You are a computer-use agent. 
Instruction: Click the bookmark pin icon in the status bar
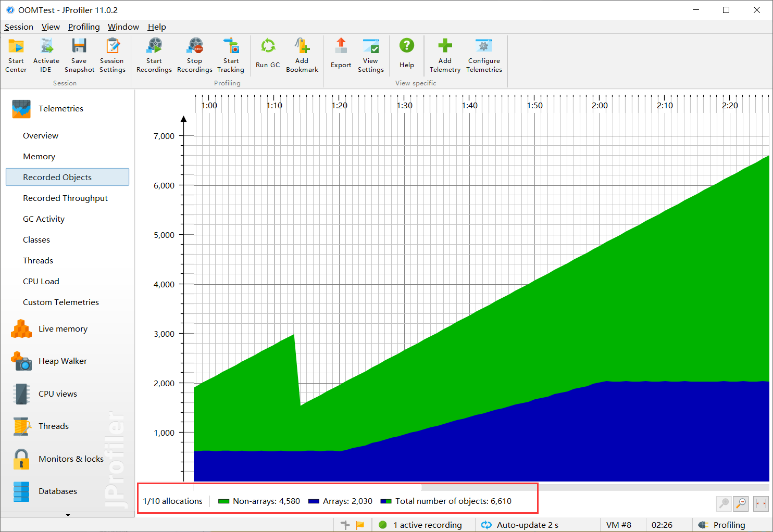[x=345, y=525]
